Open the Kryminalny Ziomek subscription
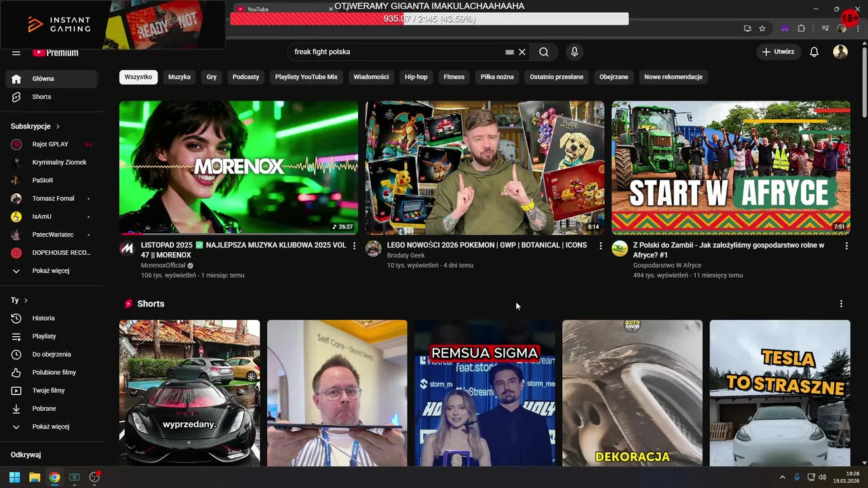Screen dimensions: 868x488 click(52, 163)
